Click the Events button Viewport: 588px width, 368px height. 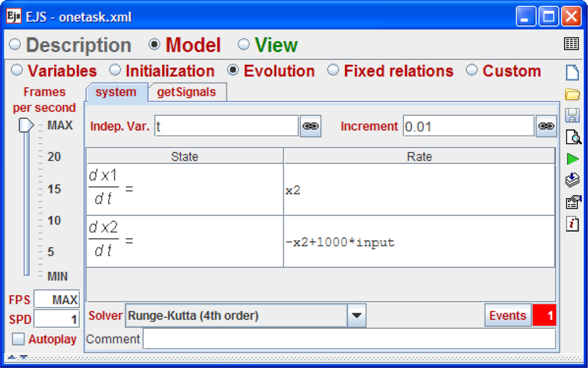507,316
